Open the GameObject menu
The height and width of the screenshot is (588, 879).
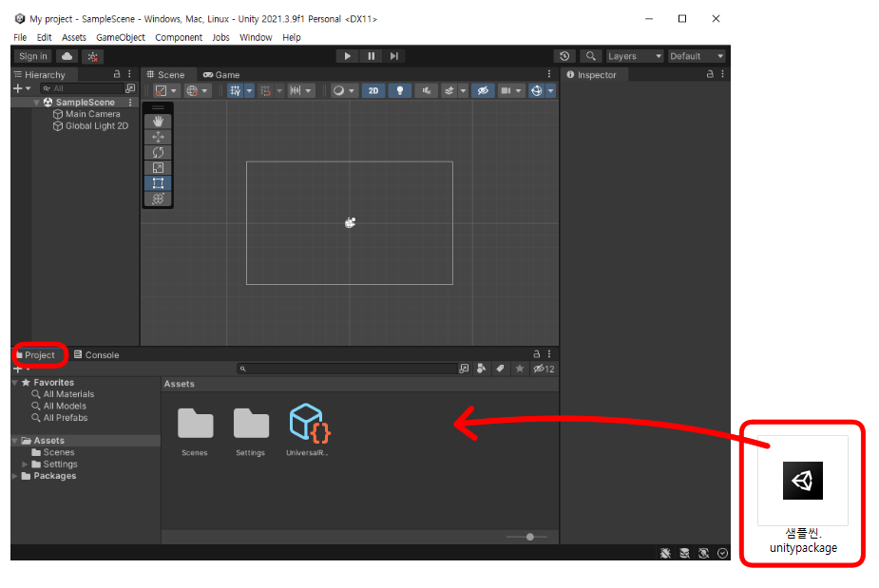click(x=121, y=38)
